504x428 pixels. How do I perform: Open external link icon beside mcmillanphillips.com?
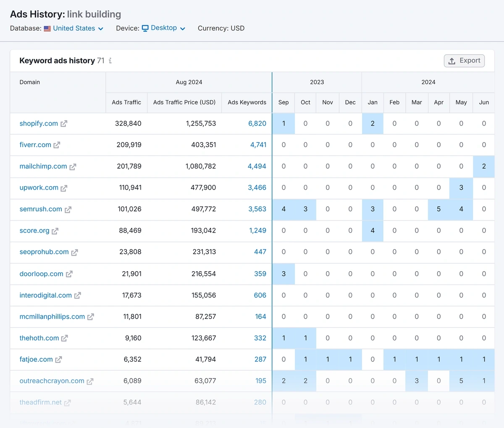pyautogui.click(x=91, y=317)
